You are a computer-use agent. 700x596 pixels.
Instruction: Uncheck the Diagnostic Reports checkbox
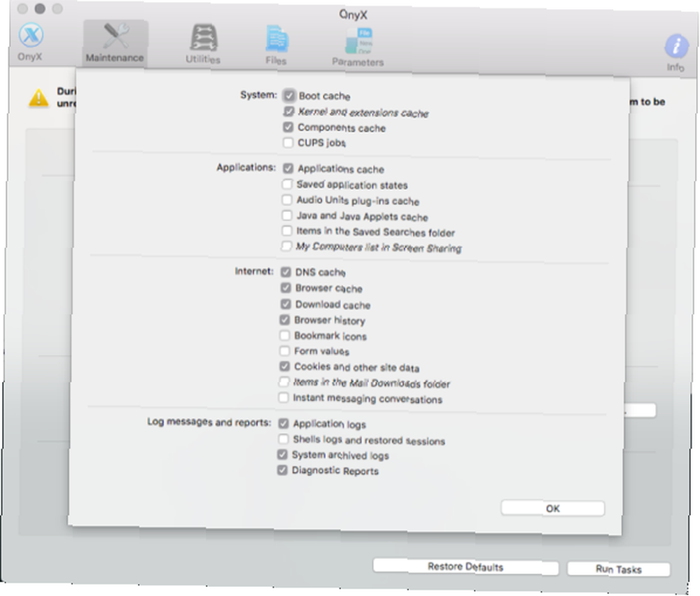click(282, 470)
